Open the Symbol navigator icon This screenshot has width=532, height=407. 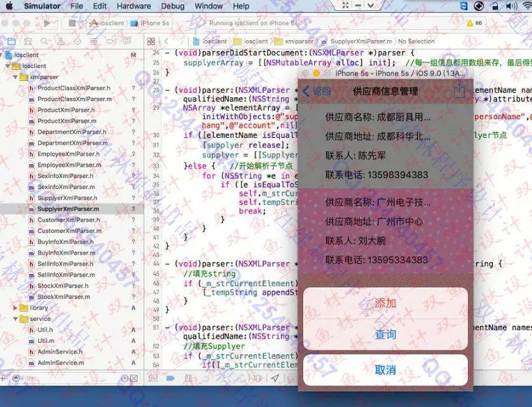click(28, 41)
